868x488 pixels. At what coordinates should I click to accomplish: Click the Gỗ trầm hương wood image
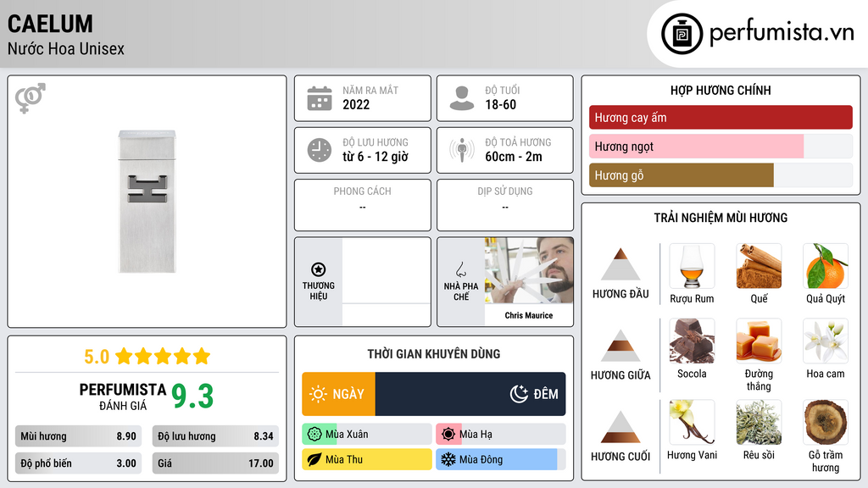(x=826, y=422)
